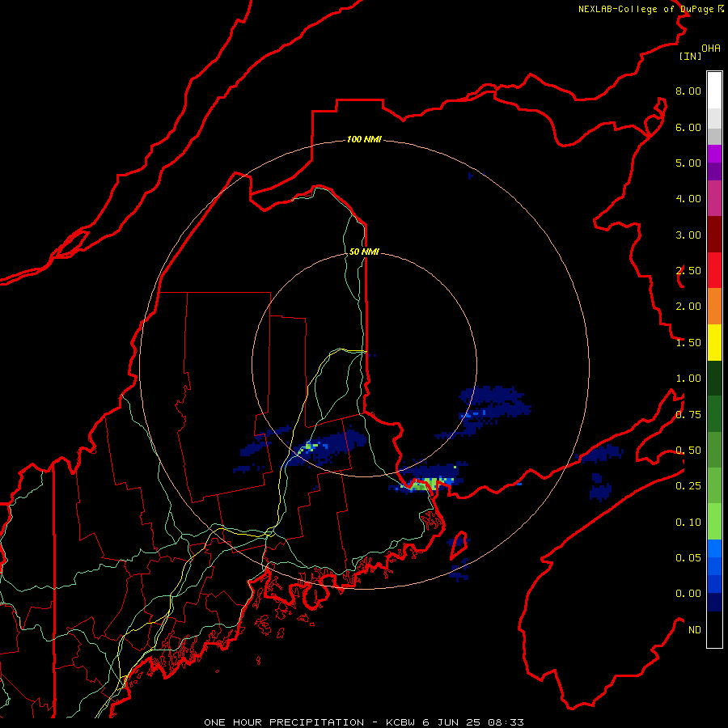This screenshot has width=728, height=728.
Task: Click the 2.00 legend value
Action: (688, 307)
